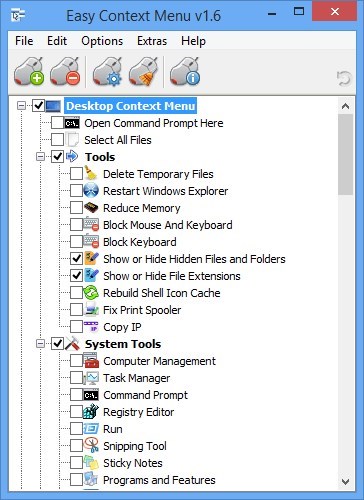Select the Copy IP entry label

pos(122,327)
